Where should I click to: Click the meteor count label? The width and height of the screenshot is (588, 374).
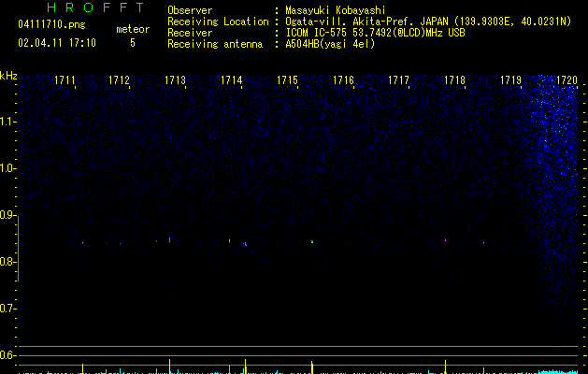tap(133, 29)
